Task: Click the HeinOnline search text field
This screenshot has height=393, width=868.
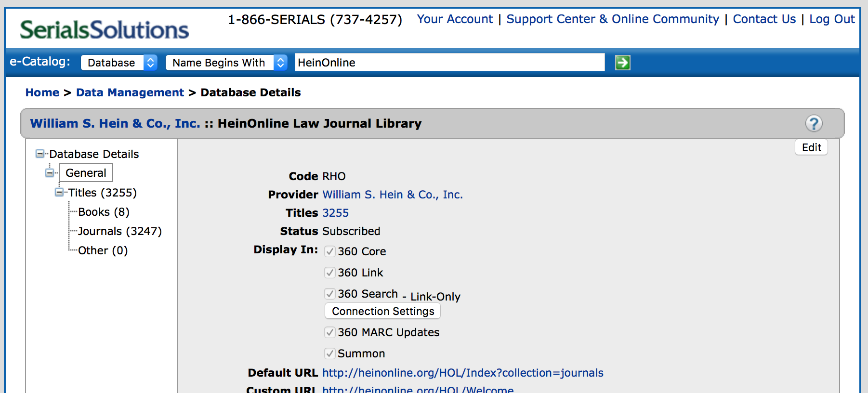Action: [x=450, y=63]
